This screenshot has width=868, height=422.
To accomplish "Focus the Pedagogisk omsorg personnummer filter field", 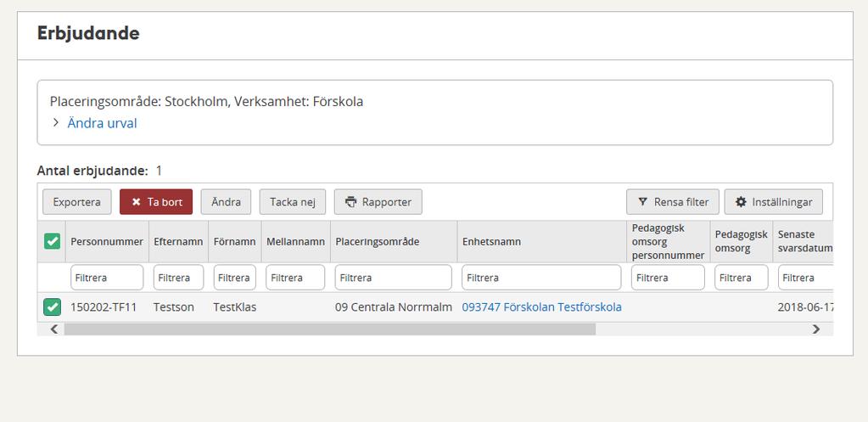I will pyautogui.click(x=668, y=278).
